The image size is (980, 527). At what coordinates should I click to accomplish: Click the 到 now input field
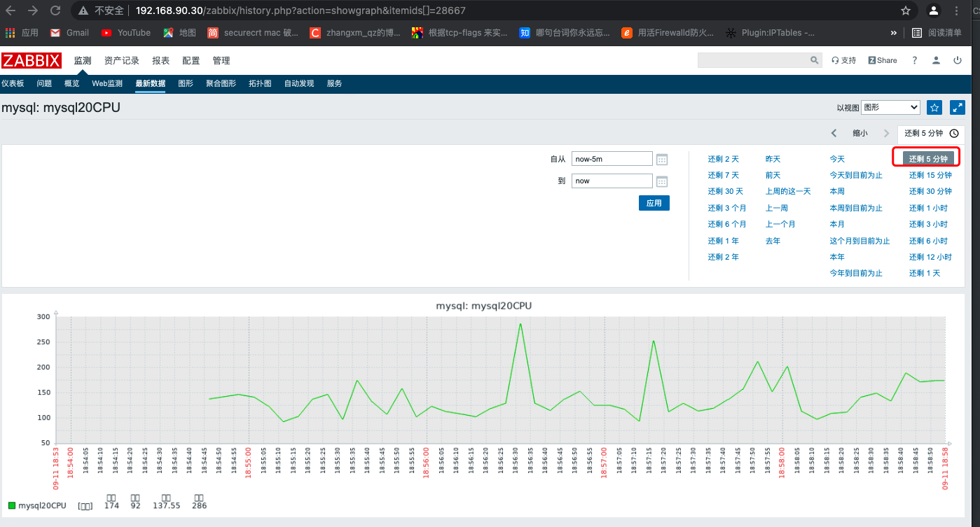coord(612,181)
